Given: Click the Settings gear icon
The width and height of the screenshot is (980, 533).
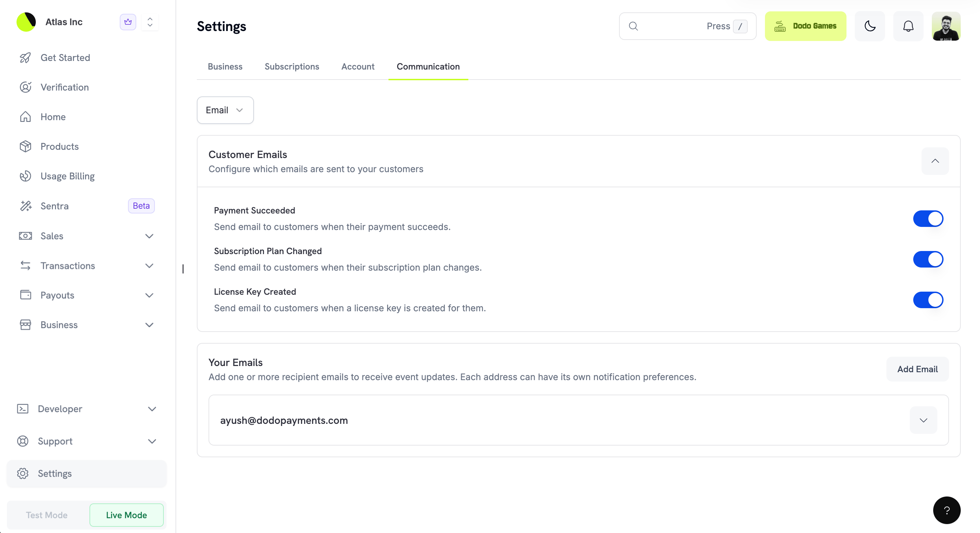Looking at the screenshot, I should pos(23,474).
